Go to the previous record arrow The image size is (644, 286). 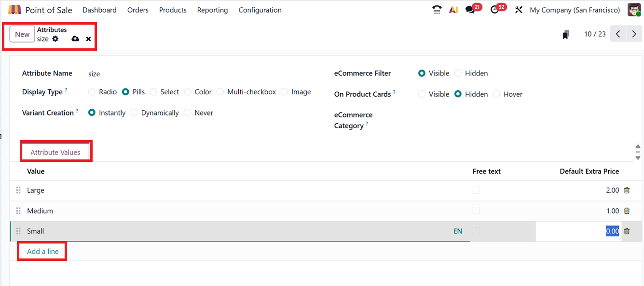click(x=618, y=34)
